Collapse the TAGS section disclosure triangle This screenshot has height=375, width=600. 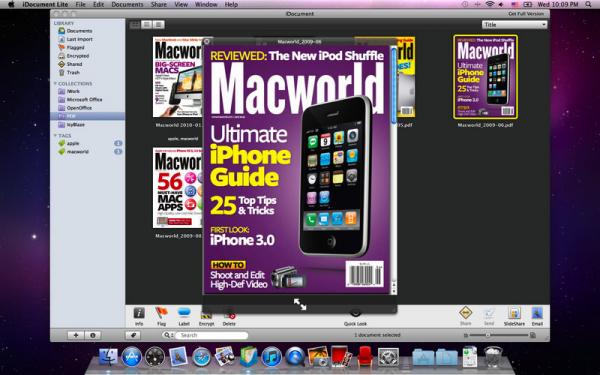pyautogui.click(x=55, y=135)
